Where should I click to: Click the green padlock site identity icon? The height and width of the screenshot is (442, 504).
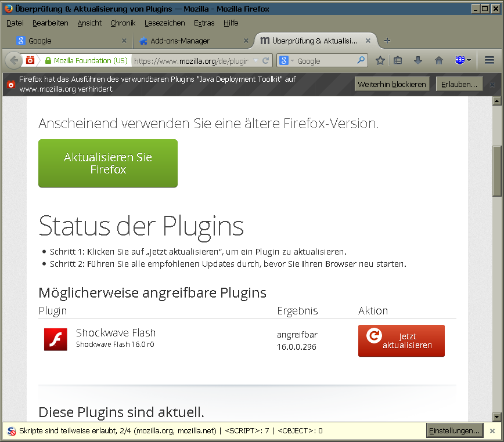[x=48, y=60]
